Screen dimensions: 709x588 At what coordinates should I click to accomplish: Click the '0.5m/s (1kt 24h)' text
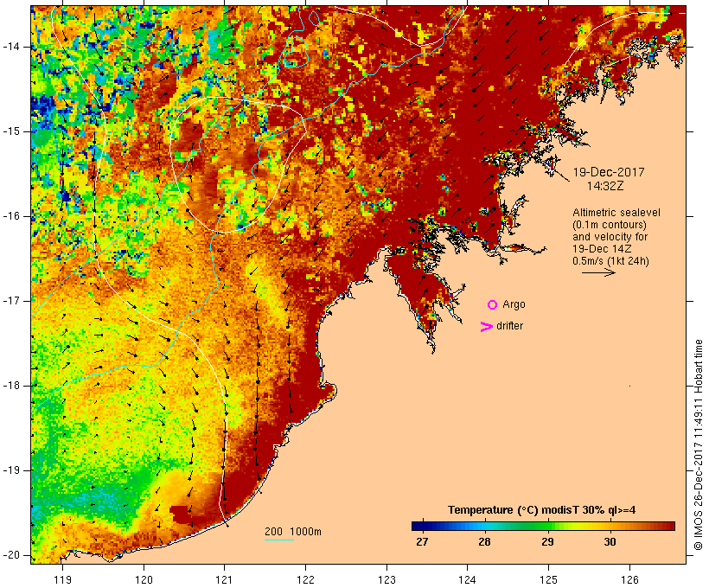pyautogui.click(x=611, y=261)
